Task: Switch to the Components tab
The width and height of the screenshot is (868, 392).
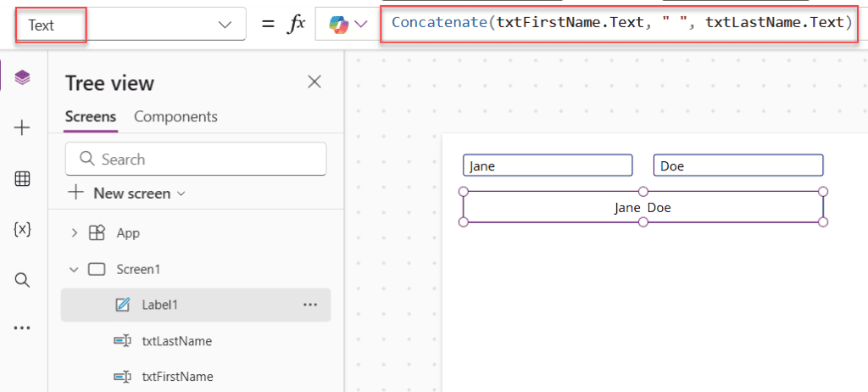Action: point(176,117)
